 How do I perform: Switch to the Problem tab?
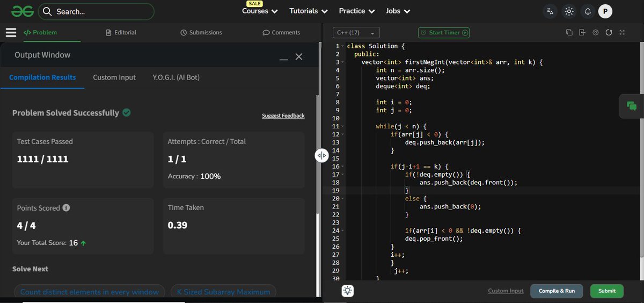(x=41, y=33)
